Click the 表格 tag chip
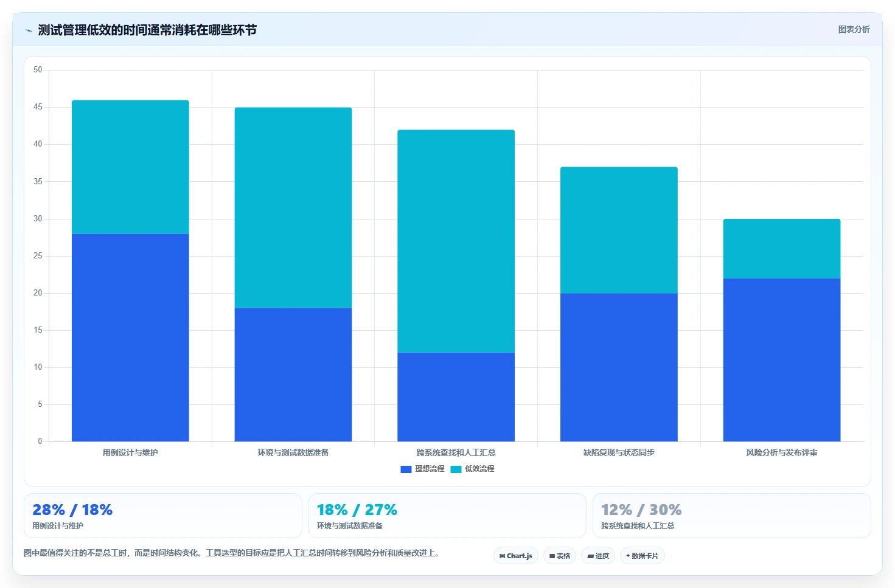Viewport: 895px width, 588px height. click(x=560, y=556)
